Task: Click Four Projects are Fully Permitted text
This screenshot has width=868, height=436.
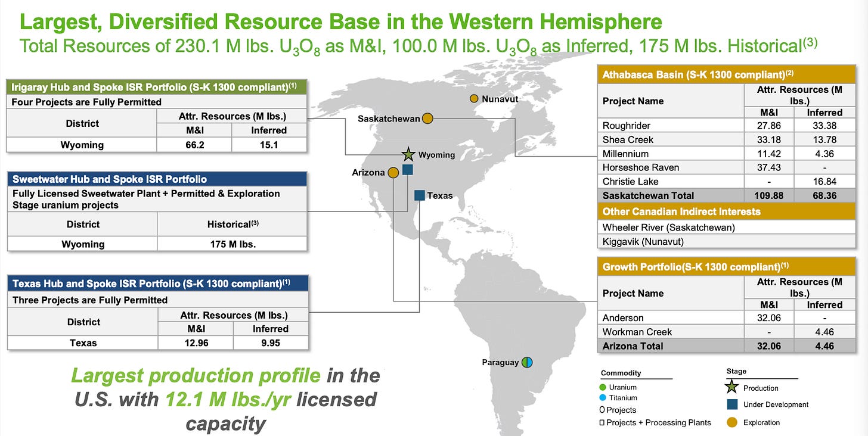Action: (x=86, y=102)
